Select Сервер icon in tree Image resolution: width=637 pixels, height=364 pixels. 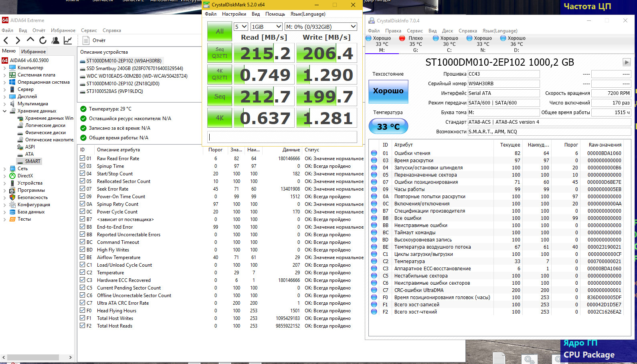(x=12, y=89)
